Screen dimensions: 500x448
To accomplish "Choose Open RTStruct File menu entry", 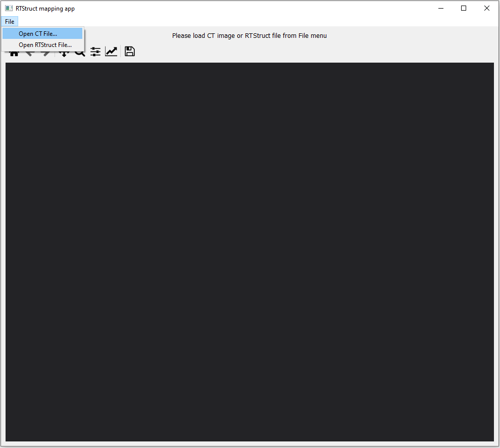I will point(44,44).
